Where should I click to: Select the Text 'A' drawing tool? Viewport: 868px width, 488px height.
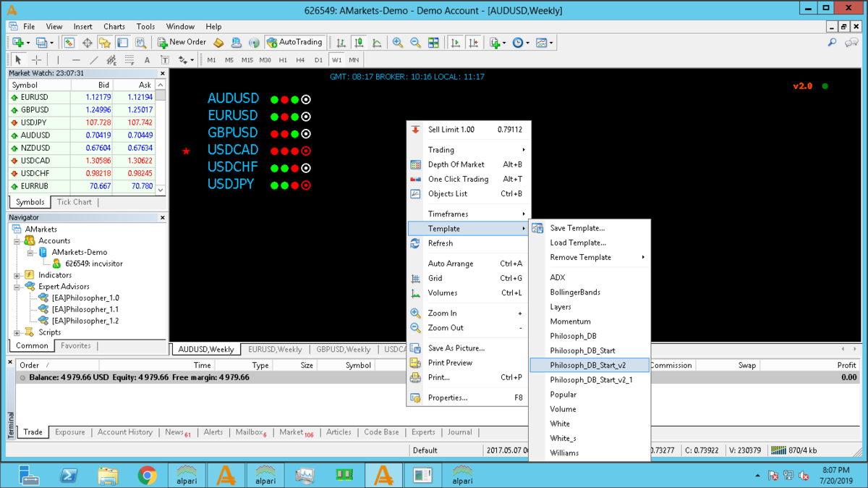[147, 60]
